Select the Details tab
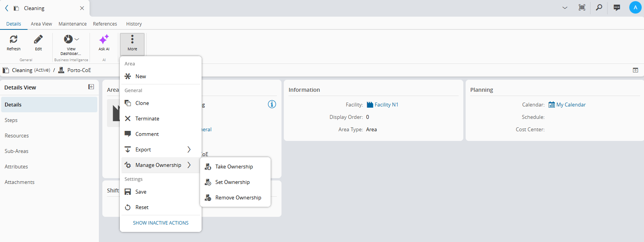Image resolution: width=644 pixels, height=242 pixels. [14, 24]
